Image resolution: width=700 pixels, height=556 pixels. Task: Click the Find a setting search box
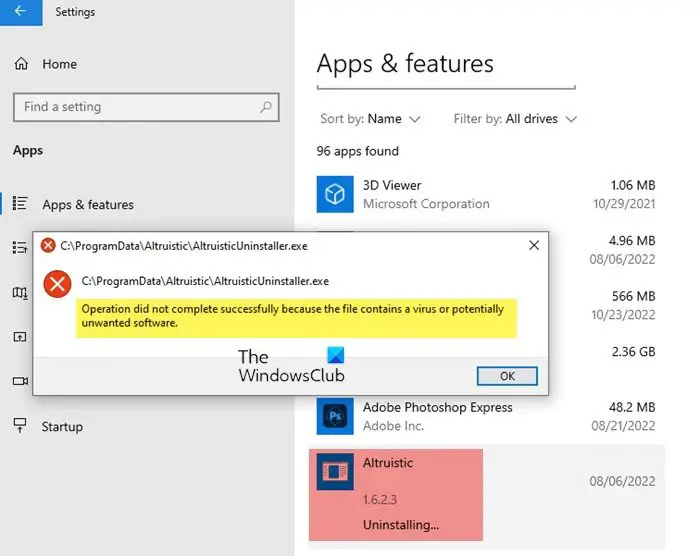146,107
